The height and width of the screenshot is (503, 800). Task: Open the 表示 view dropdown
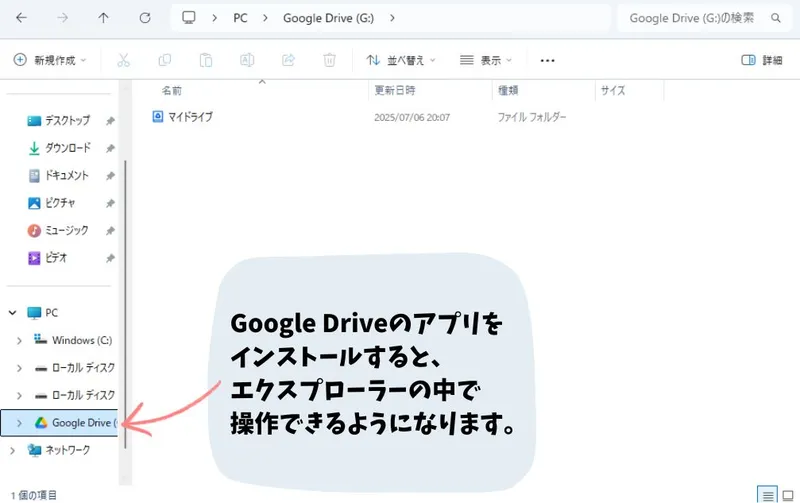(486, 60)
